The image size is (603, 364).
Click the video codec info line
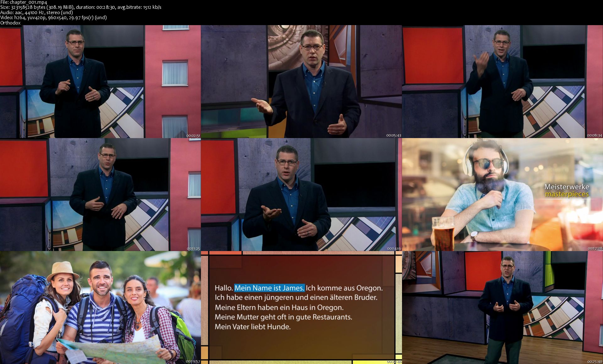point(53,18)
